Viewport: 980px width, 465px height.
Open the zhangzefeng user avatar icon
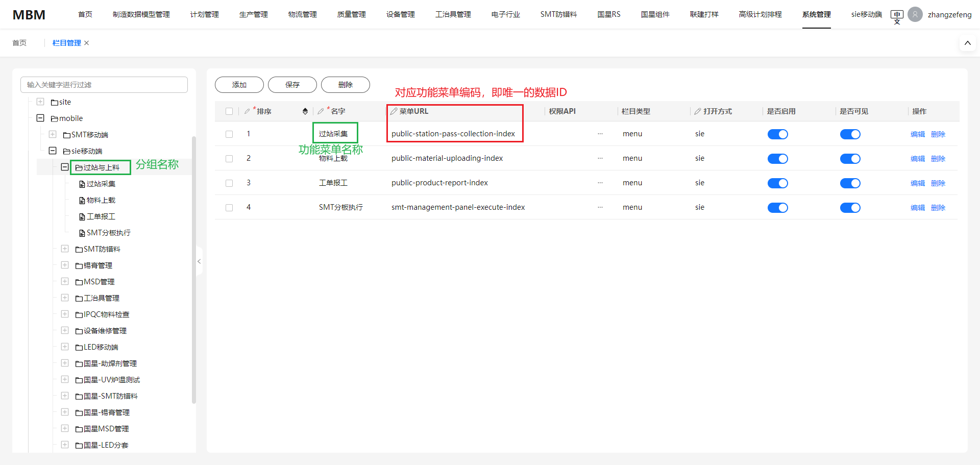click(915, 14)
